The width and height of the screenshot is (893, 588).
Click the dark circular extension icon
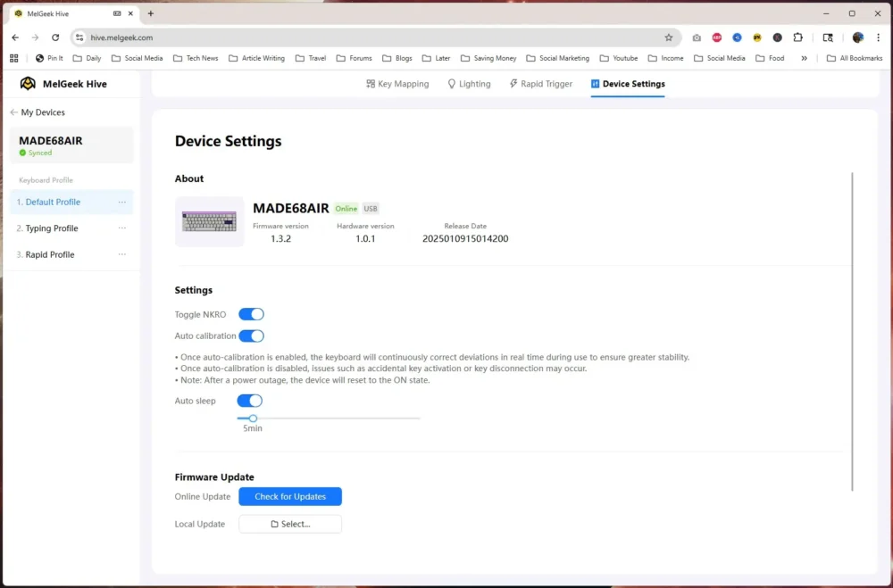point(778,37)
